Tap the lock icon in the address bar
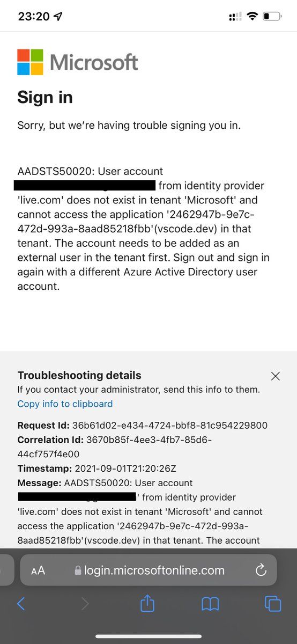Image resolution: width=297 pixels, height=644 pixels. [x=78, y=570]
